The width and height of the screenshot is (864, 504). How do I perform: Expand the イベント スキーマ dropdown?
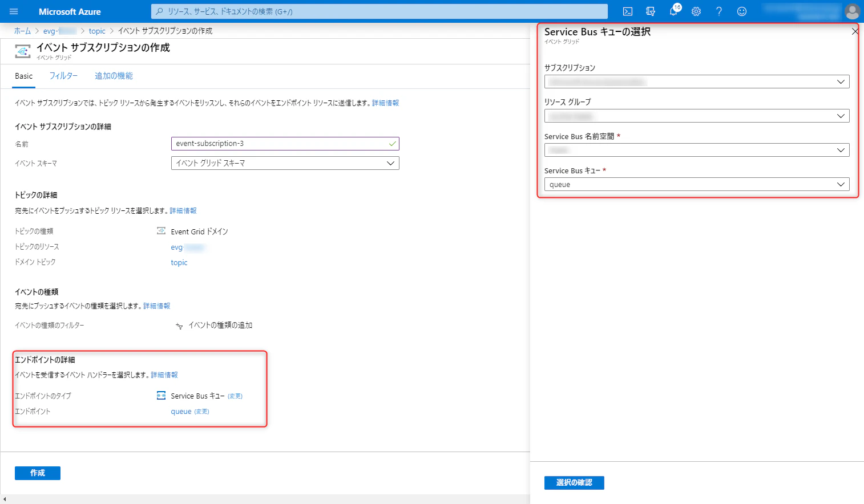tap(285, 163)
